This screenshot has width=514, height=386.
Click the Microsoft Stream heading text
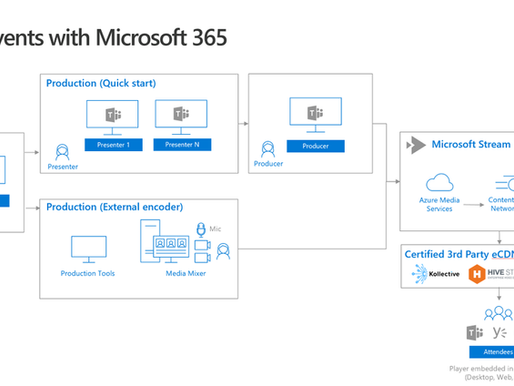(x=471, y=144)
